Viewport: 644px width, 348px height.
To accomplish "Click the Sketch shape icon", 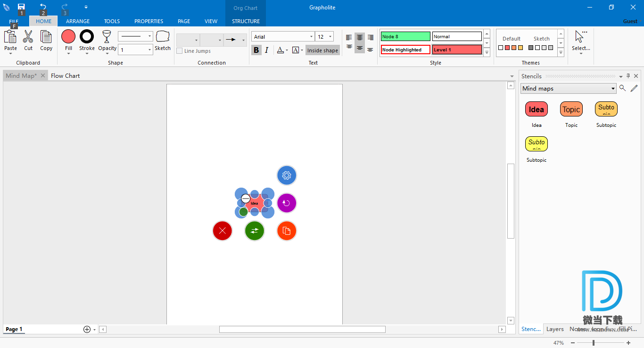I will [x=163, y=37].
